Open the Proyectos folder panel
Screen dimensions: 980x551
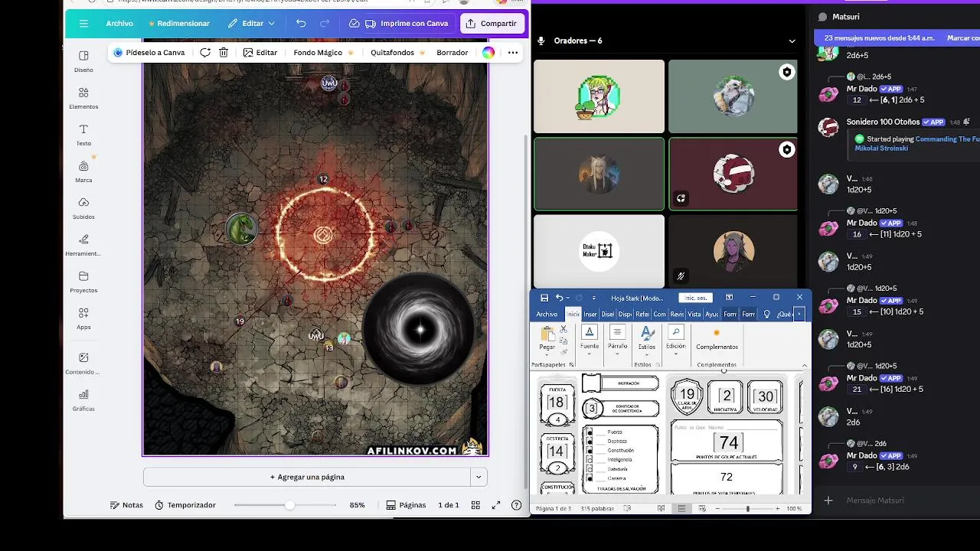pos(83,281)
